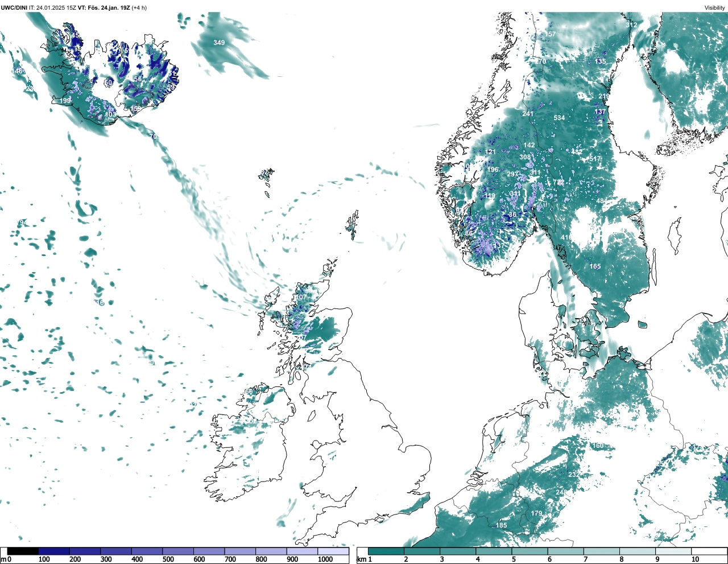Click the '119' visibility value in Norway
This screenshot has height=564, width=728.
(490, 196)
